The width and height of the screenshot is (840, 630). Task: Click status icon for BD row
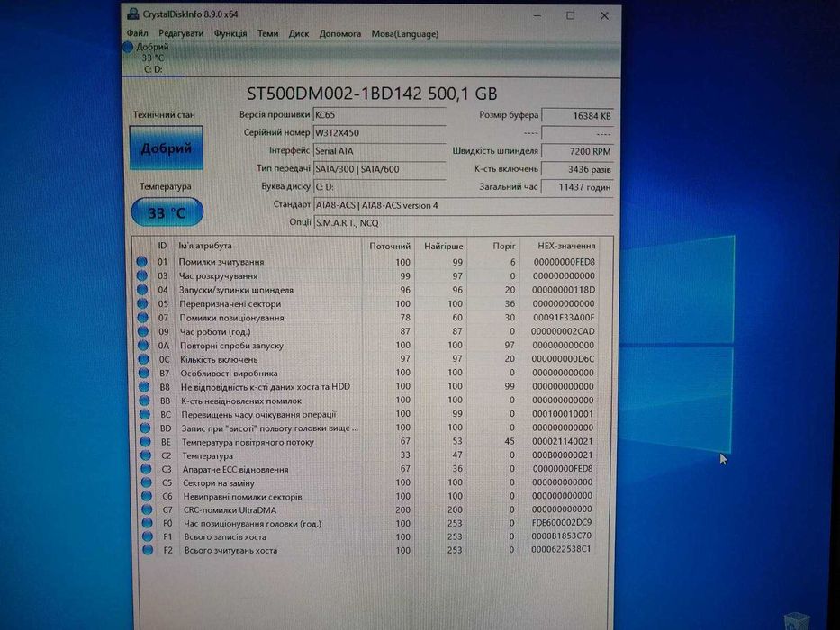point(145,428)
